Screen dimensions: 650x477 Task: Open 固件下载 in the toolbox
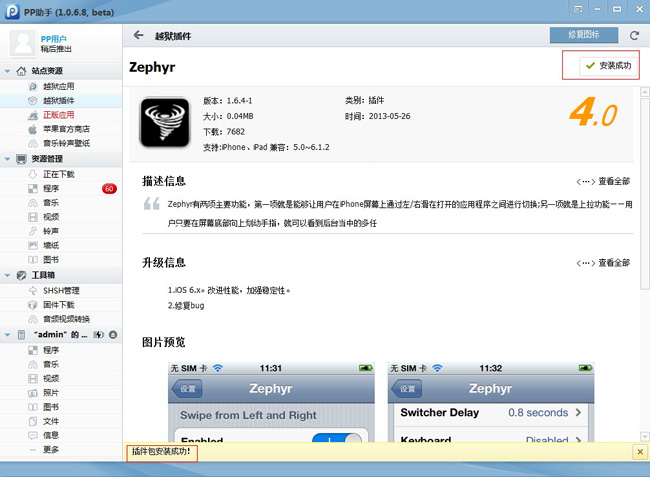pyautogui.click(x=58, y=305)
